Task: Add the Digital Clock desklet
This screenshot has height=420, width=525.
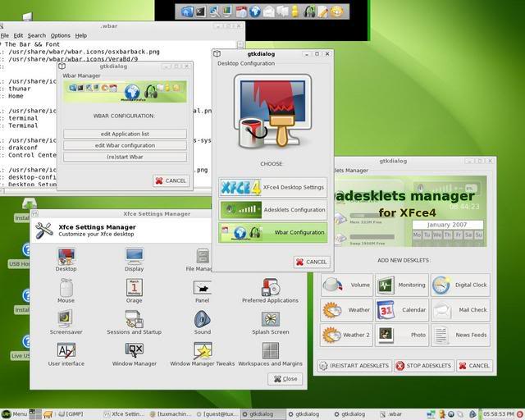Action: (x=460, y=285)
